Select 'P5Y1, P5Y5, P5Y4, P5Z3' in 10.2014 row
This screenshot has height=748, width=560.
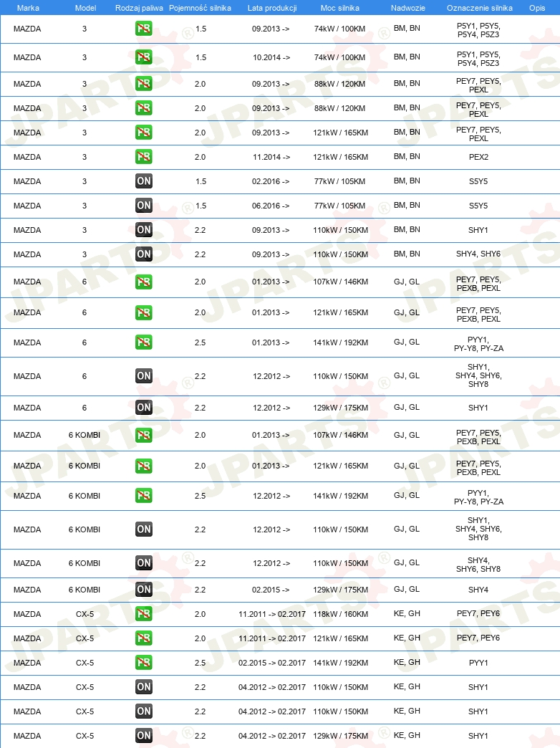(478, 59)
